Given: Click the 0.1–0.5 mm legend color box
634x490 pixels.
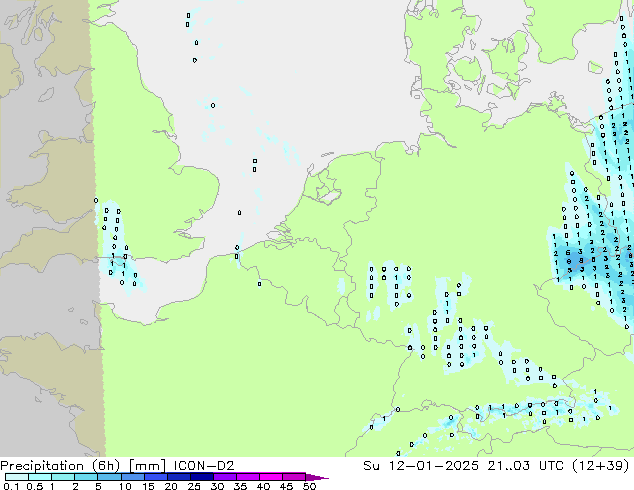Looking at the screenshot, I should pyautogui.click(x=17, y=477).
